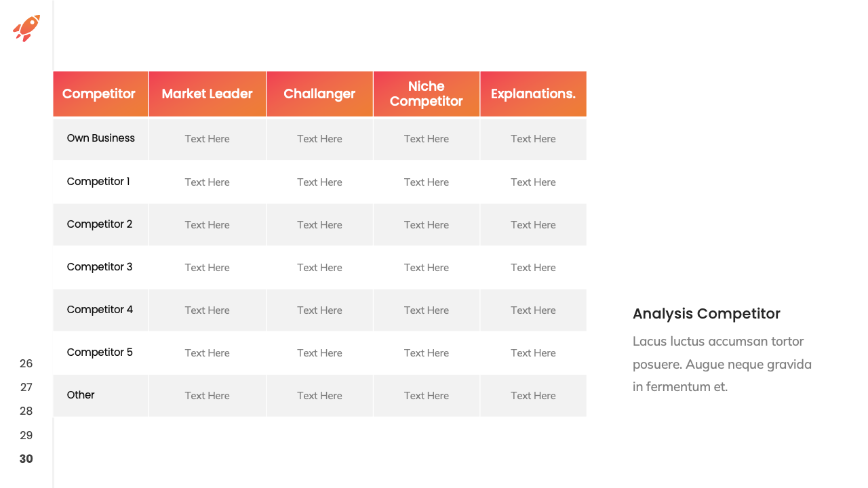Click the Competitor 3 row label
Screen dimensions: 868x488
pyautogui.click(x=100, y=267)
